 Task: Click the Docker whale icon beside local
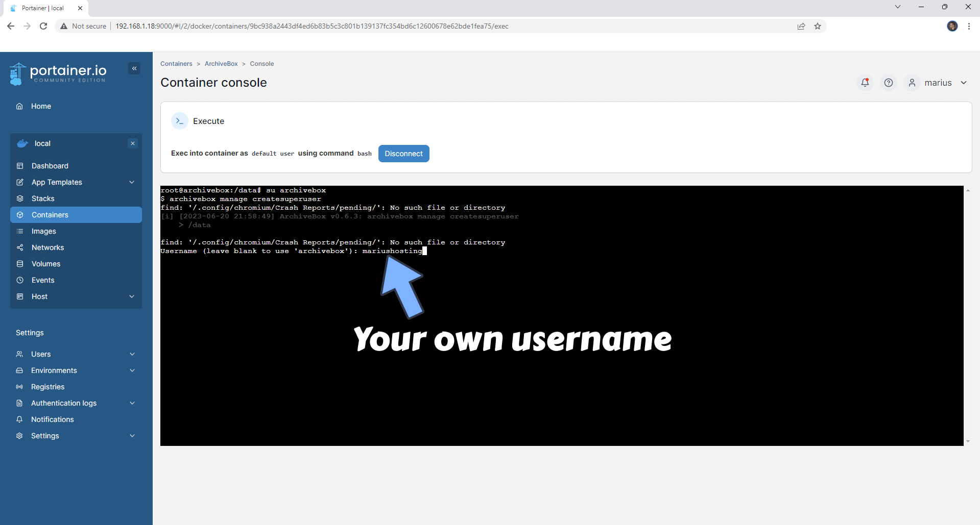[x=22, y=143]
